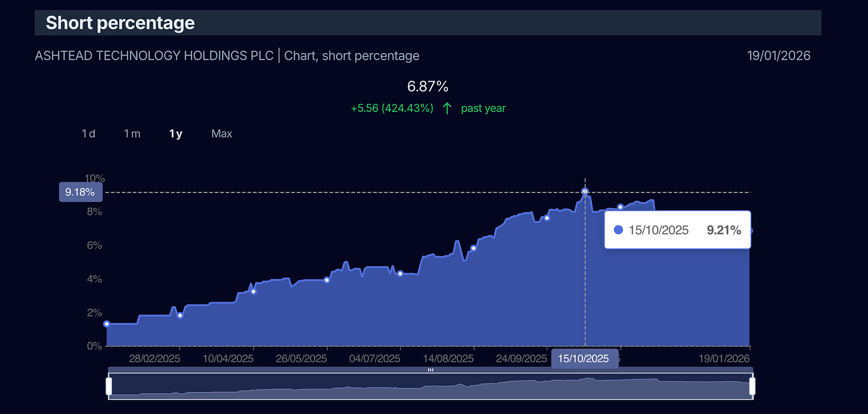This screenshot has height=414, width=868.
Task: Click the 'past year' label
Action: [x=483, y=108]
